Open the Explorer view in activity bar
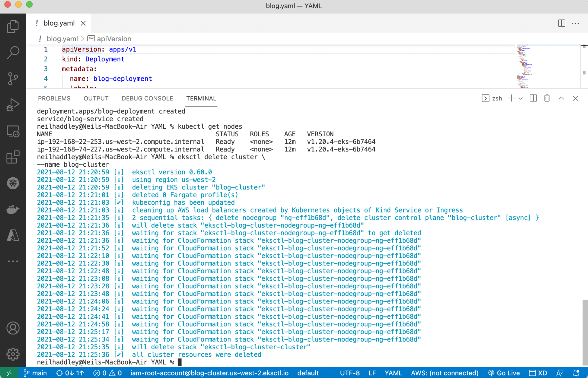Viewport: 588px width, 378px height. pos(13,27)
